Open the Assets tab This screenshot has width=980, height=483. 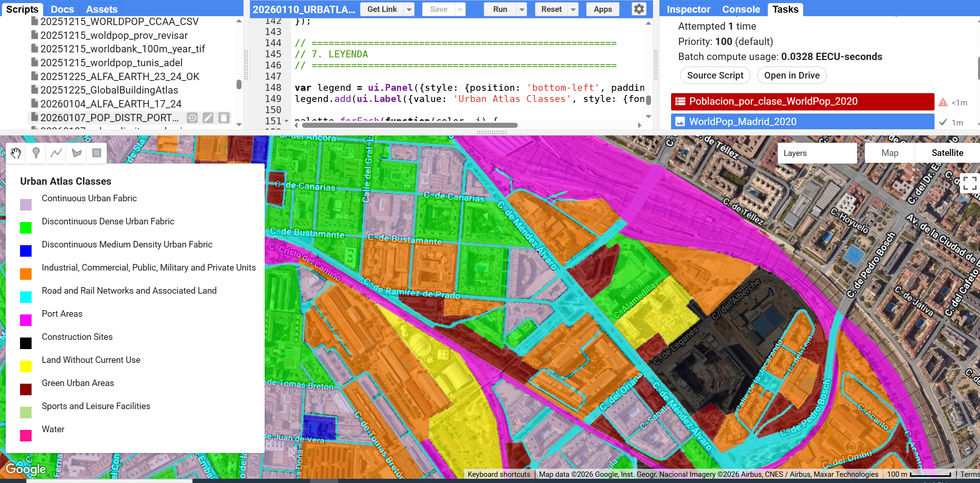(x=101, y=9)
